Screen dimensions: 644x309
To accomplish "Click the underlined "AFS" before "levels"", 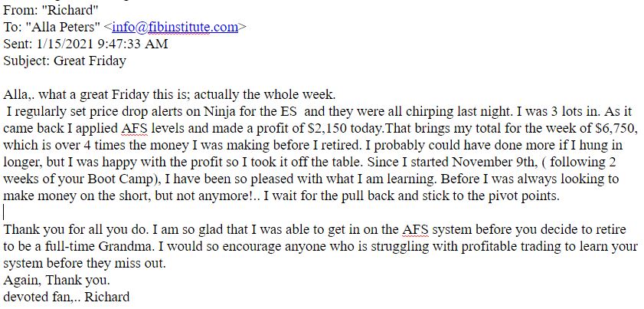I will (134, 128).
